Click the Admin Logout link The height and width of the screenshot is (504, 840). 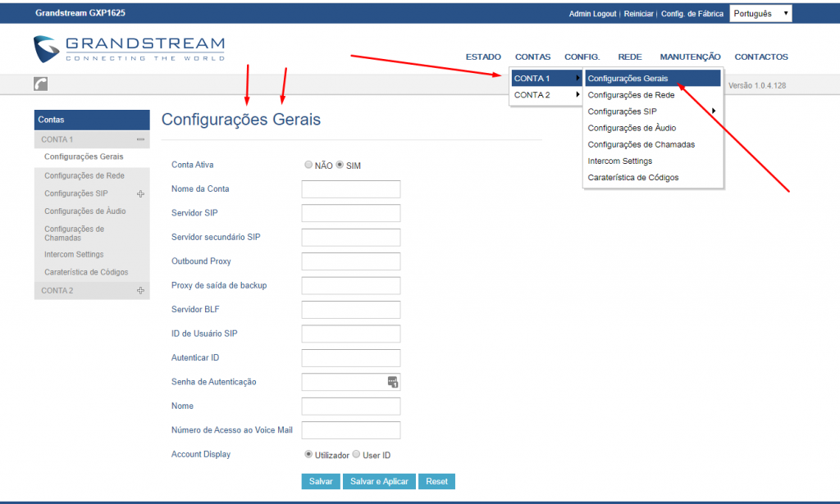pos(592,14)
